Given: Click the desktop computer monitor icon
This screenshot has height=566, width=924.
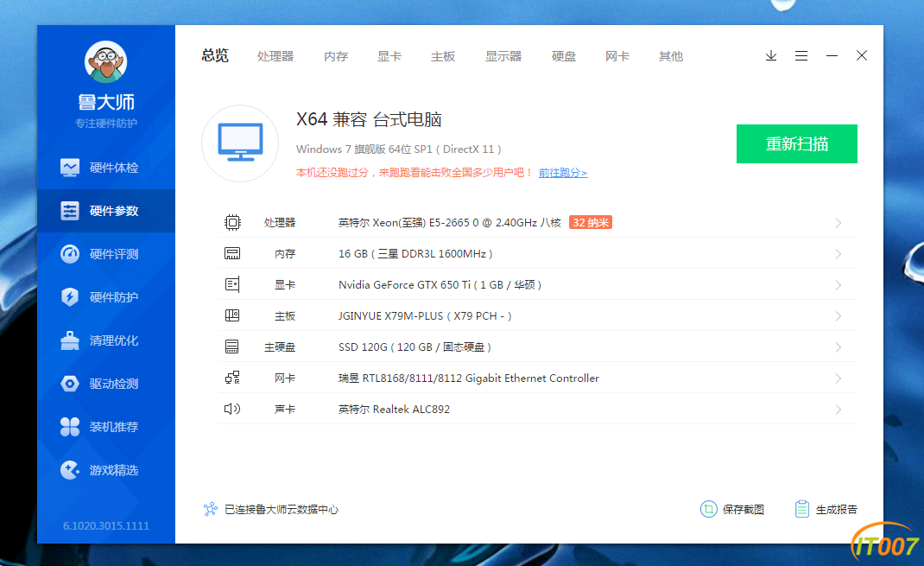Looking at the screenshot, I should 240,143.
